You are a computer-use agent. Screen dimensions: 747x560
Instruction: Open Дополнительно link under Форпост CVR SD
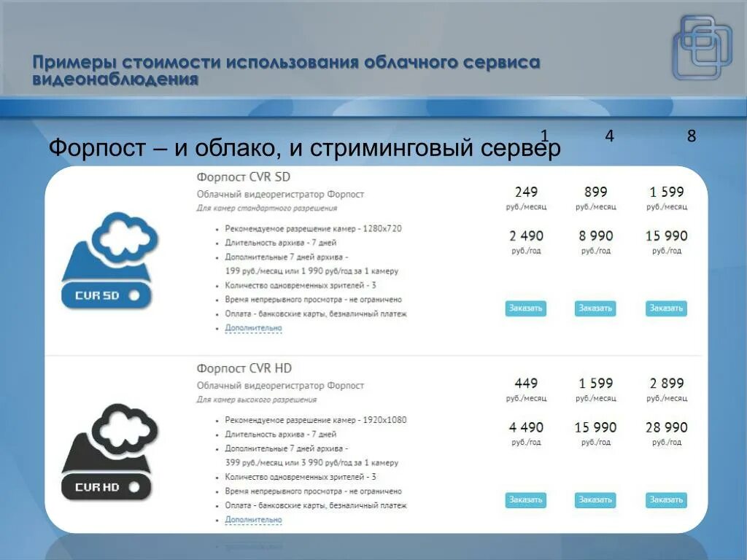click(253, 327)
